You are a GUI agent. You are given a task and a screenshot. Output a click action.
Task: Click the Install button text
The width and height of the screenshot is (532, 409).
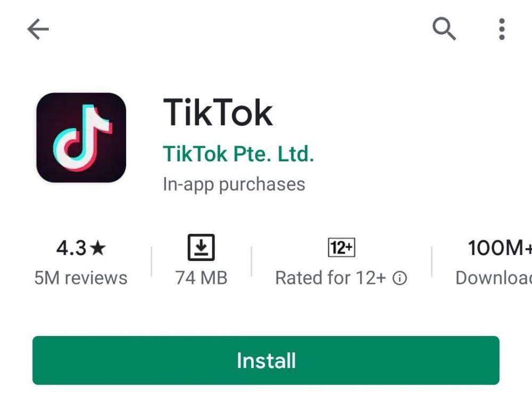(x=266, y=361)
